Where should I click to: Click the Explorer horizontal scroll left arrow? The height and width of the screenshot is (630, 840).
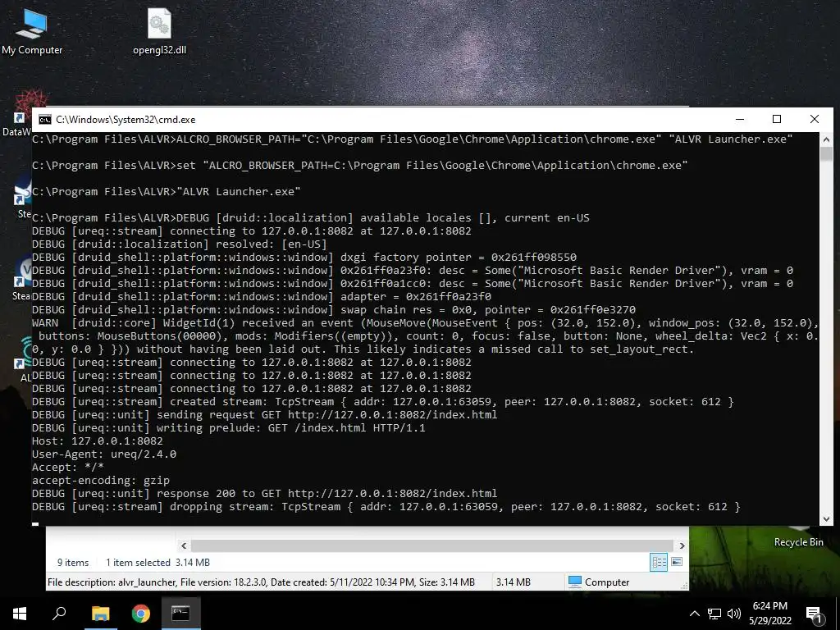[x=184, y=546]
